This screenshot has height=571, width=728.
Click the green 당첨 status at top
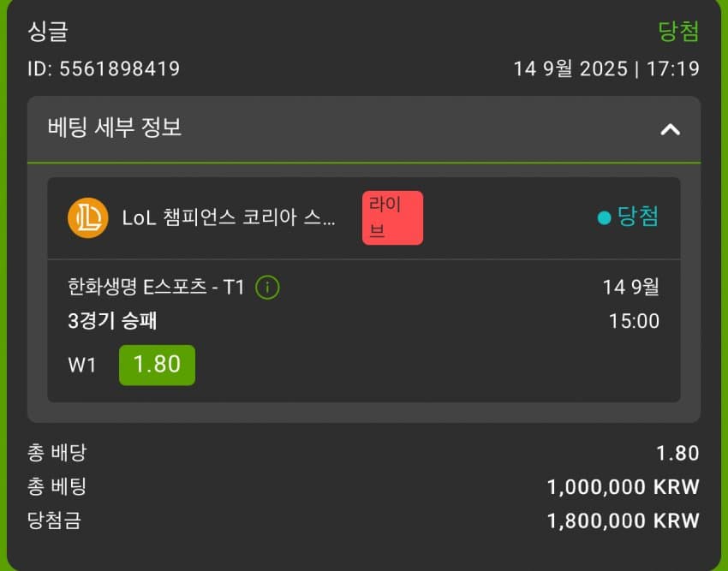(x=678, y=32)
